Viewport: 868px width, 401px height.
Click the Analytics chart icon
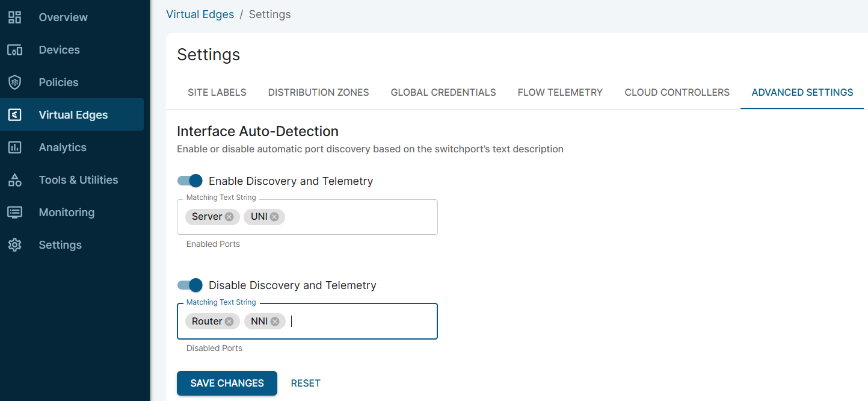tap(15, 148)
